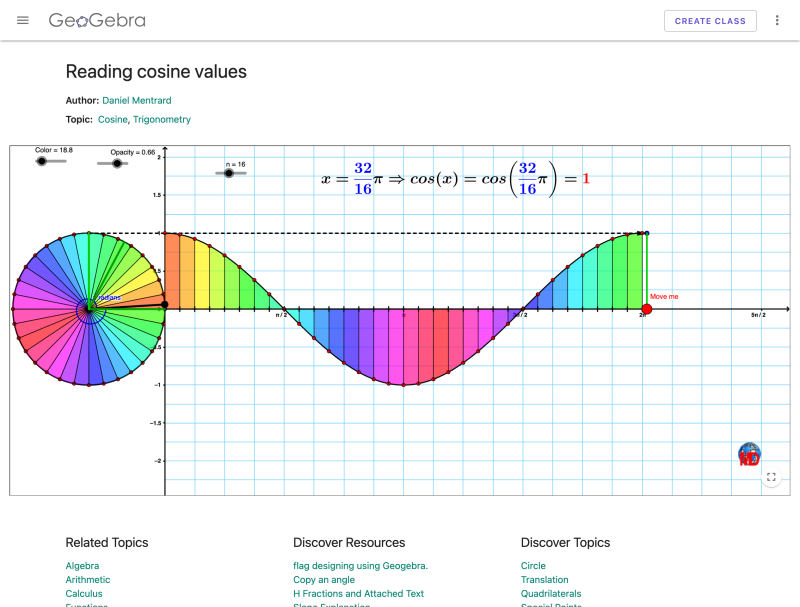Open the three-dot overflow menu
Viewport: 800px width, 607px height.
pyautogui.click(x=777, y=20)
